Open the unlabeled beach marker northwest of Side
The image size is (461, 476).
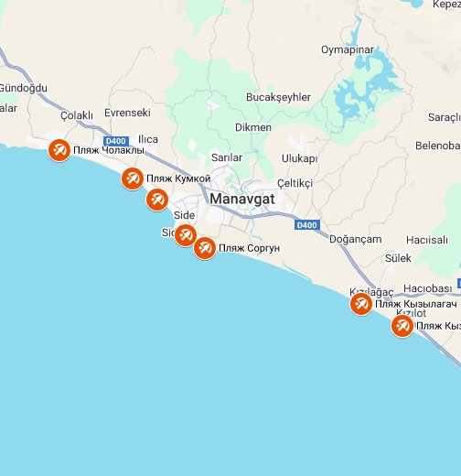(157, 200)
